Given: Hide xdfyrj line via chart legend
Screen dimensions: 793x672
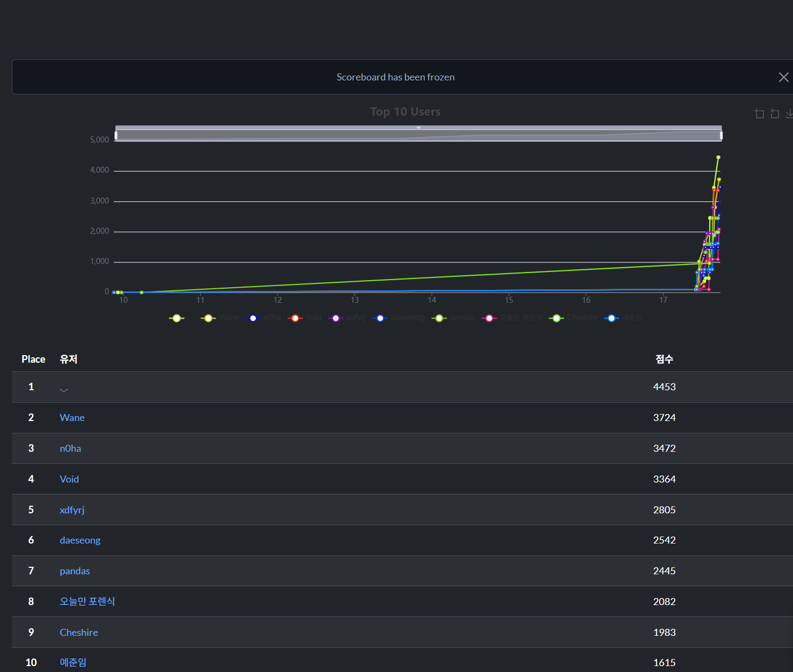Looking at the screenshot, I should 347,318.
